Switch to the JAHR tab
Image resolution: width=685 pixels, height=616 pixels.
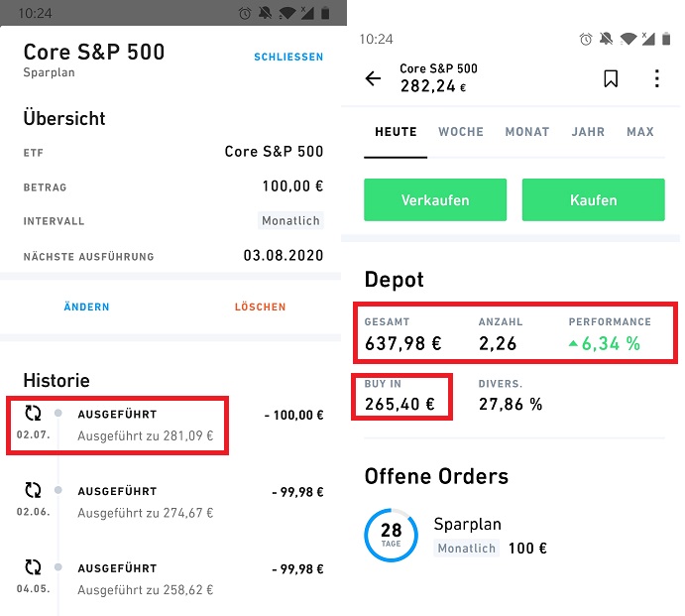pos(588,132)
